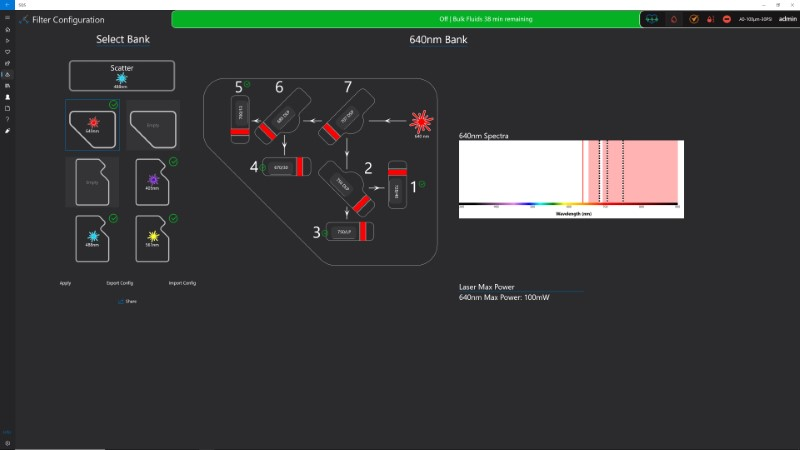Go to Home from the sidebar
The width and height of the screenshot is (800, 450).
tap(7, 30)
